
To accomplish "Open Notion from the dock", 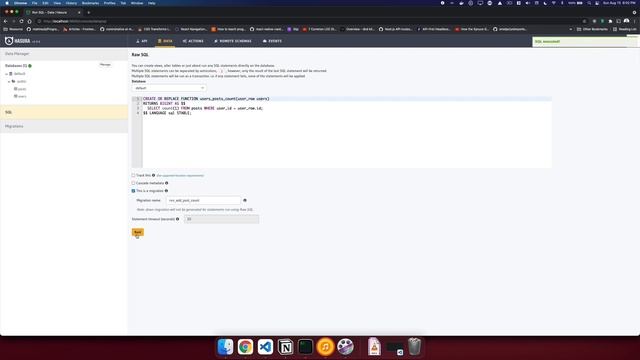I will click(285, 347).
